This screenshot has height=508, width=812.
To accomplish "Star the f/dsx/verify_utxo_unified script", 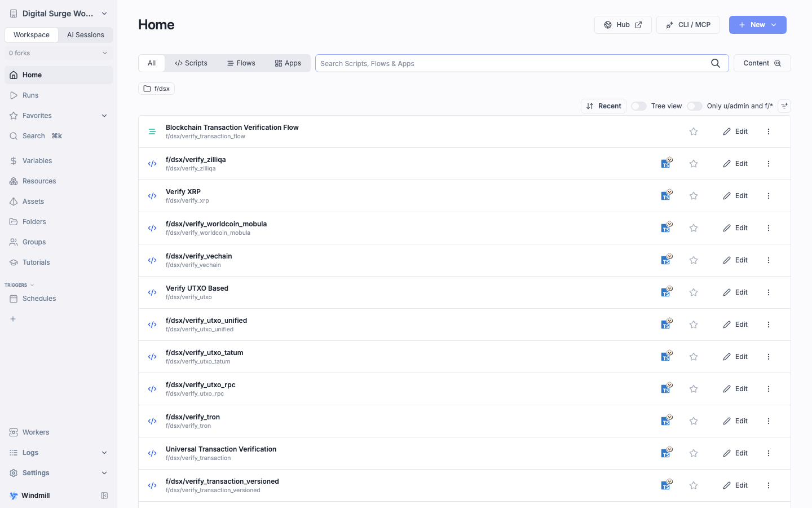I will [x=694, y=325].
